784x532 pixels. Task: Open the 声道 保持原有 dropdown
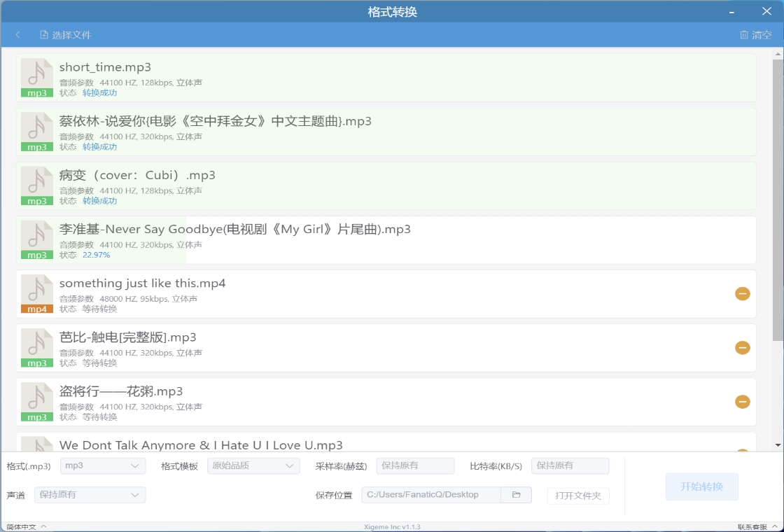90,494
